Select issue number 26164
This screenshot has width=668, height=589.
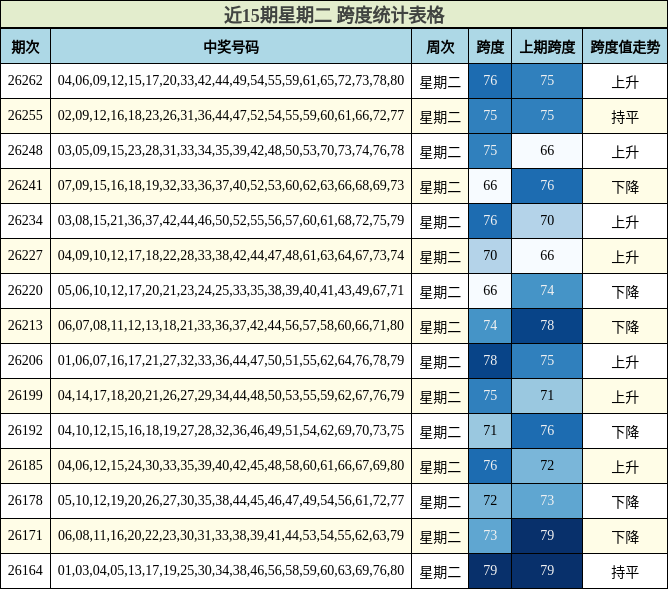coord(25,570)
